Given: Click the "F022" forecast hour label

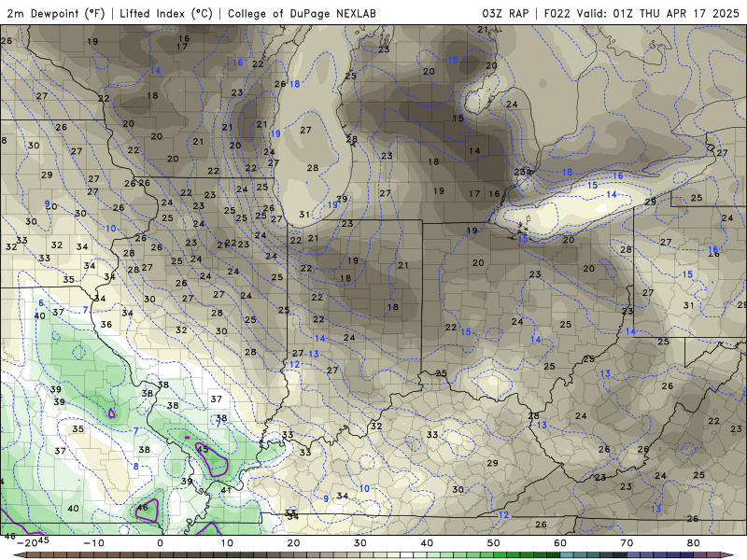Looking at the screenshot, I should pos(557,13).
